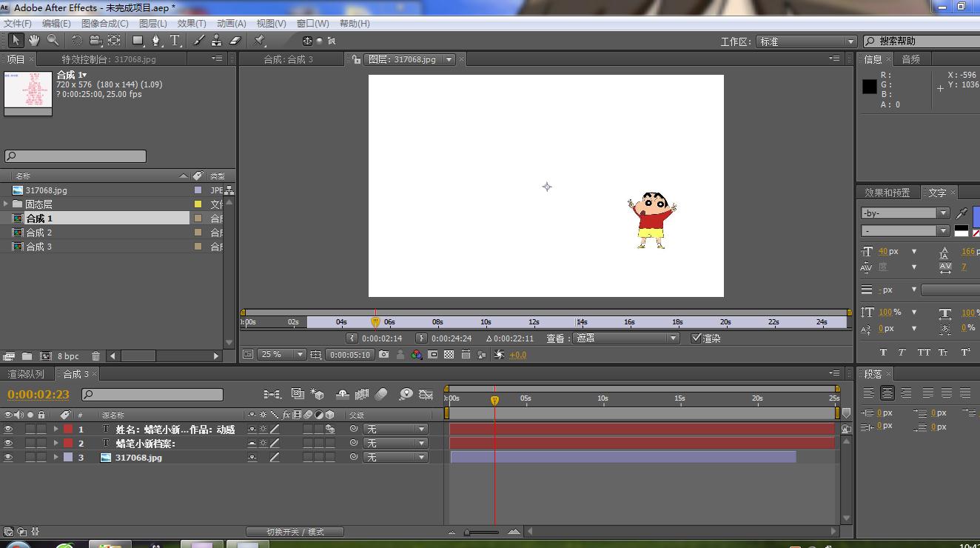Click the project panel search field
The height and width of the screenshot is (548, 980).
(75, 156)
